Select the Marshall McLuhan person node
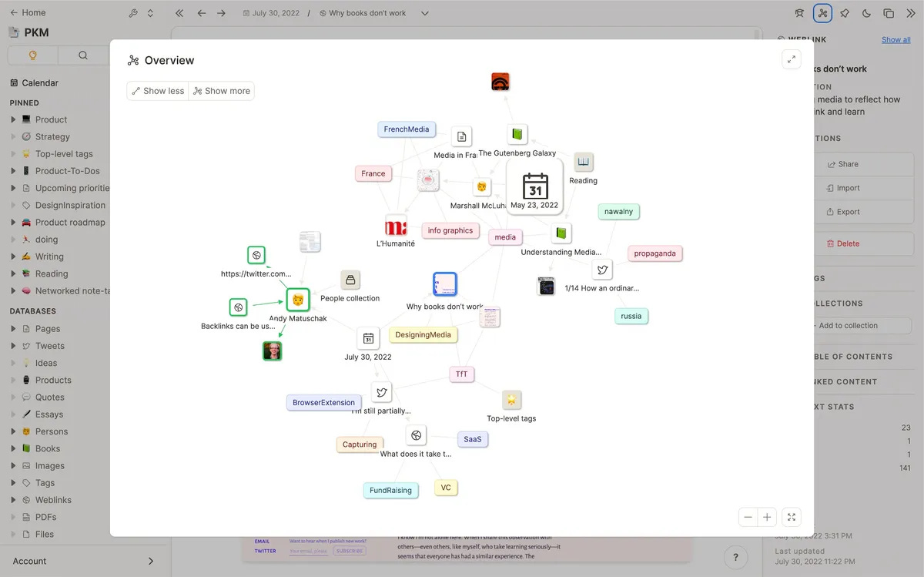The height and width of the screenshot is (577, 924). pyautogui.click(x=481, y=187)
